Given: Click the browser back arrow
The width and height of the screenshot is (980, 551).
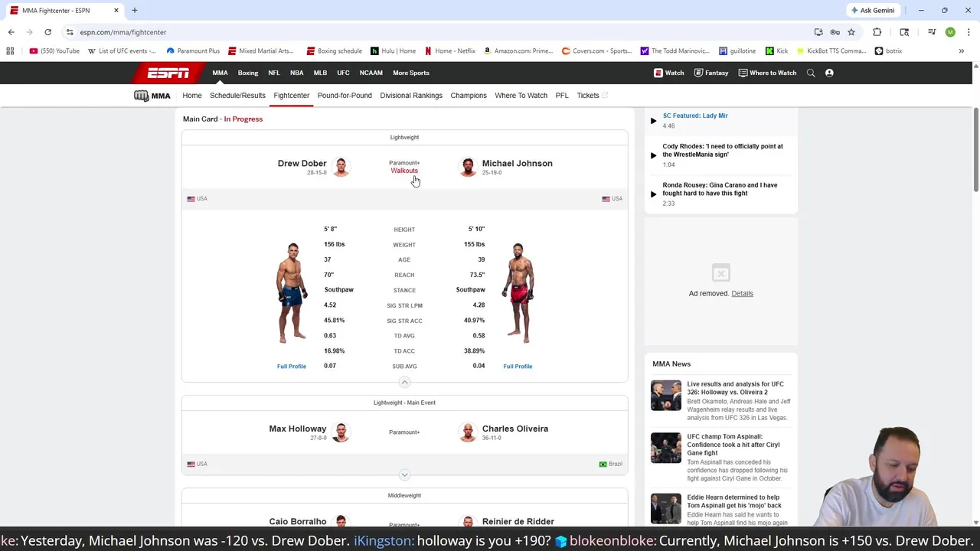Looking at the screenshot, I should point(11,32).
